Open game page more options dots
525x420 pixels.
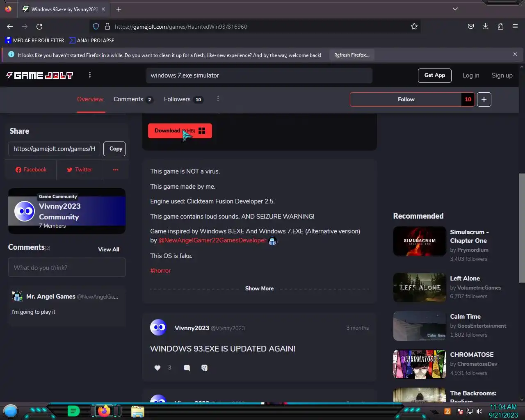218,99
